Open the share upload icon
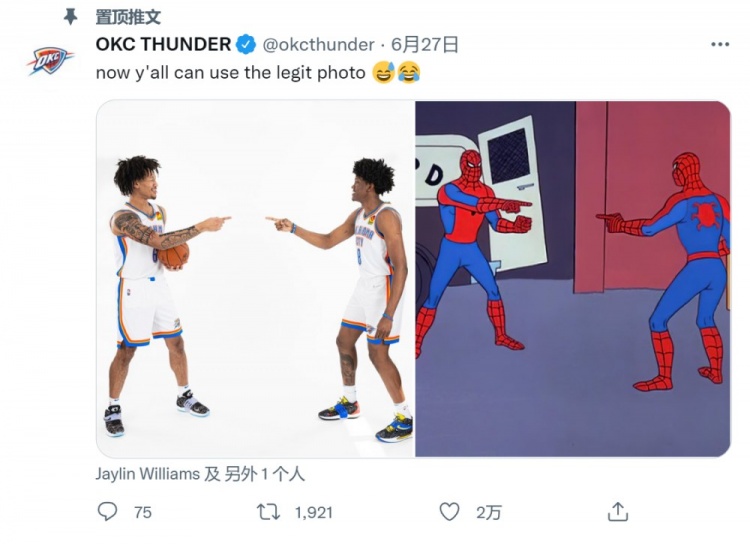 tap(618, 511)
